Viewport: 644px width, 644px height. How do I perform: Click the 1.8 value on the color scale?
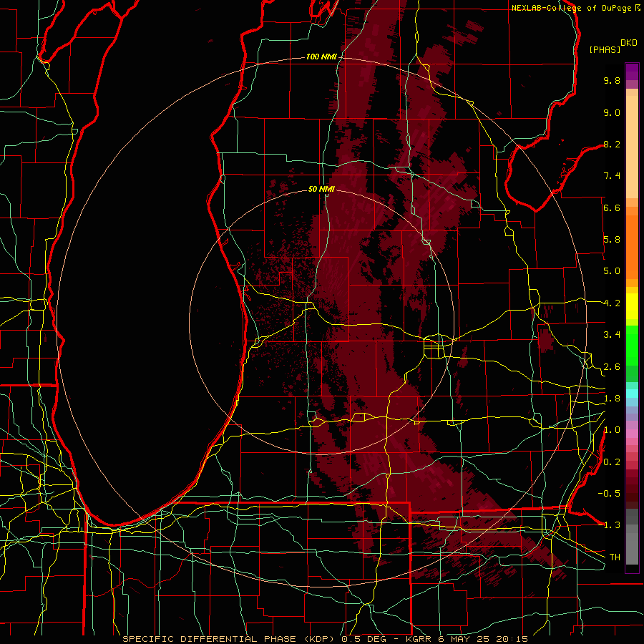pos(612,399)
